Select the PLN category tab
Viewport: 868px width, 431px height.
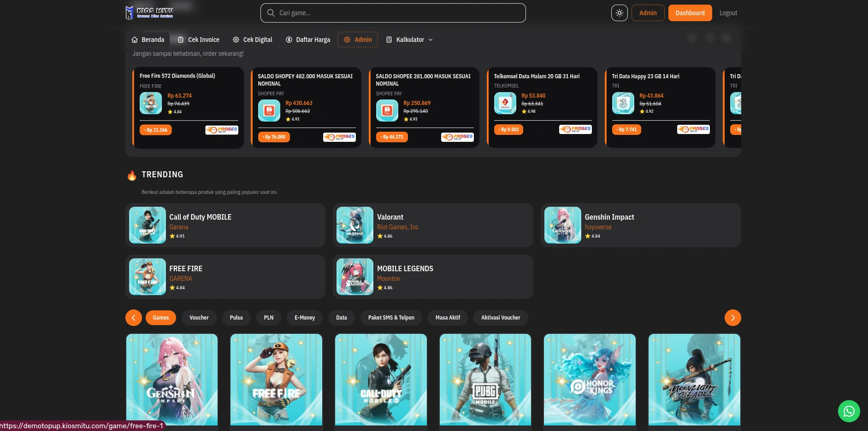(269, 318)
